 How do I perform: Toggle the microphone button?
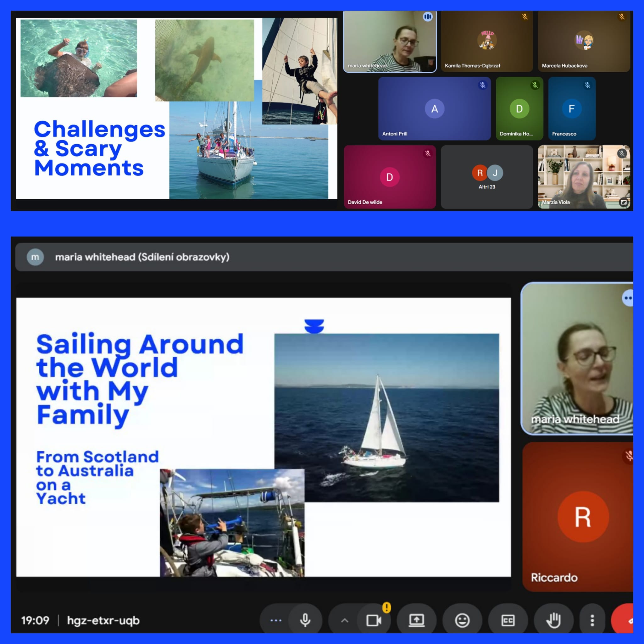click(x=305, y=620)
